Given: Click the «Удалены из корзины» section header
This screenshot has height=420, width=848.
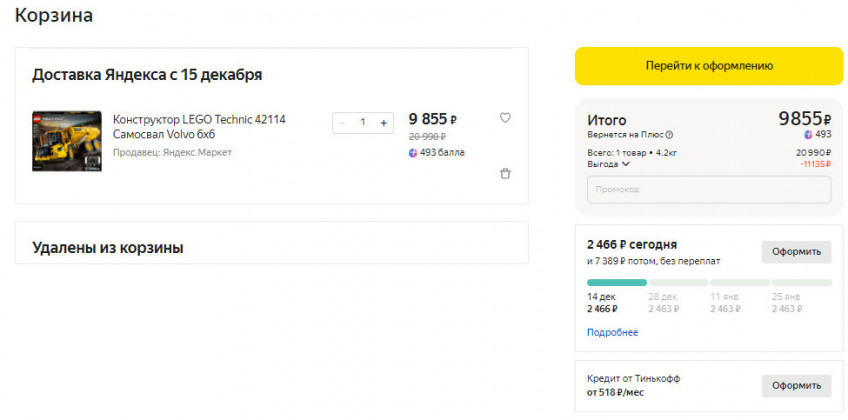Looking at the screenshot, I should pyautogui.click(x=108, y=247).
